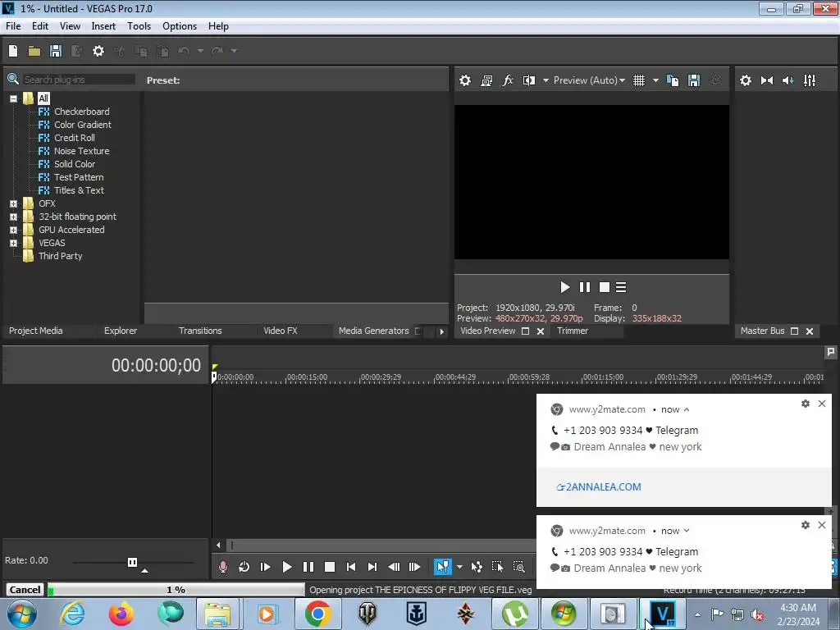Toggle preview on external monitor icon

click(486, 80)
